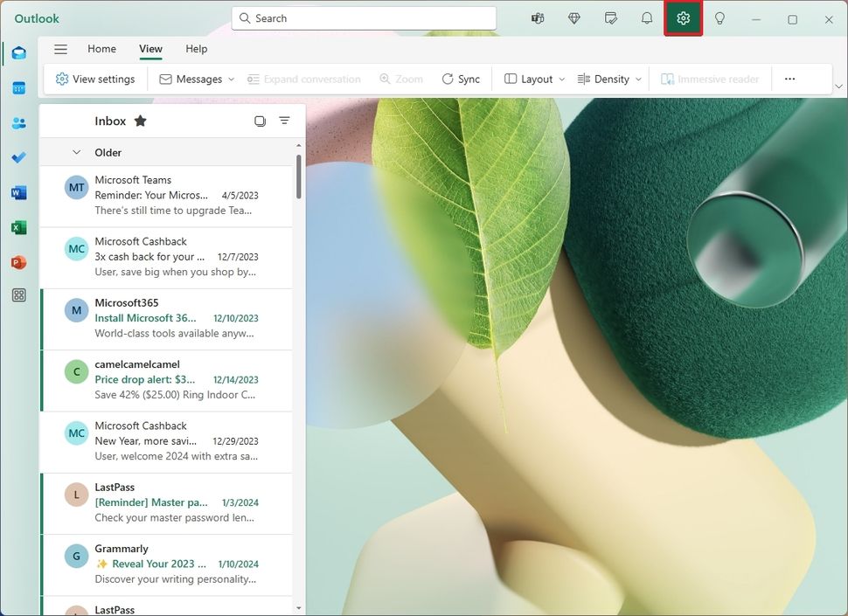Open Excel from the app sidebar

pyautogui.click(x=18, y=227)
